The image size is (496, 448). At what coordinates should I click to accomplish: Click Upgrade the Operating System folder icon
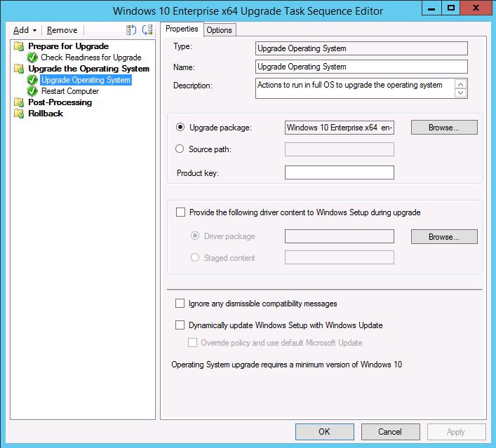click(x=19, y=69)
